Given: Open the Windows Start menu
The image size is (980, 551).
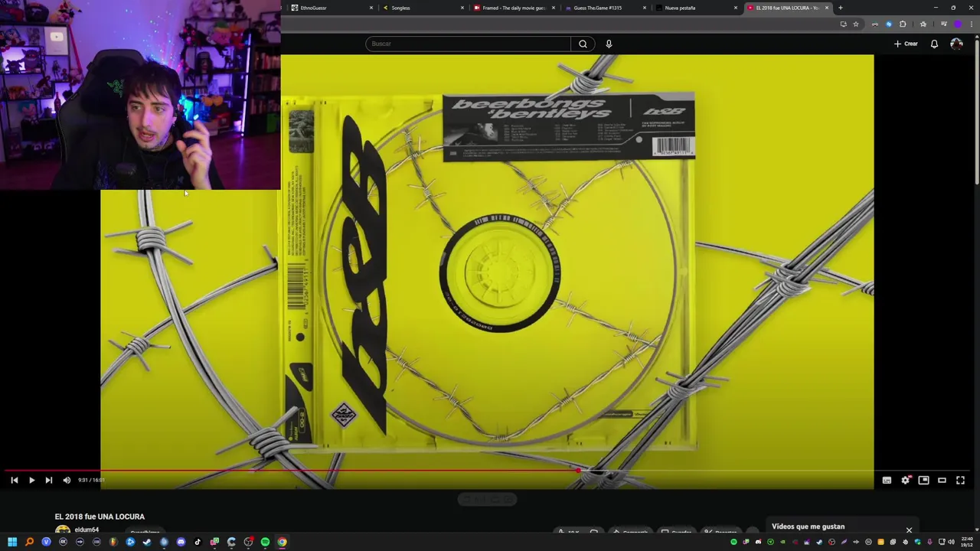Looking at the screenshot, I should click(12, 542).
